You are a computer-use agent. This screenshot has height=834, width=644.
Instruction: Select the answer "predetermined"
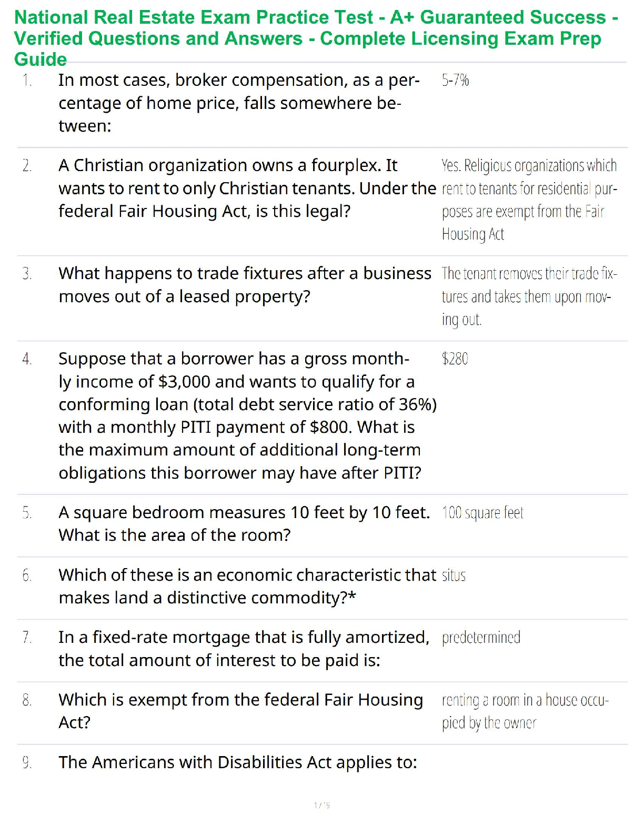point(481,638)
